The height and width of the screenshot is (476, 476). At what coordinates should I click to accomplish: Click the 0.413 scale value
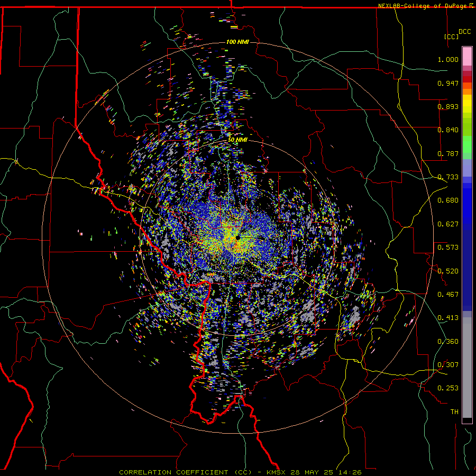(x=448, y=318)
